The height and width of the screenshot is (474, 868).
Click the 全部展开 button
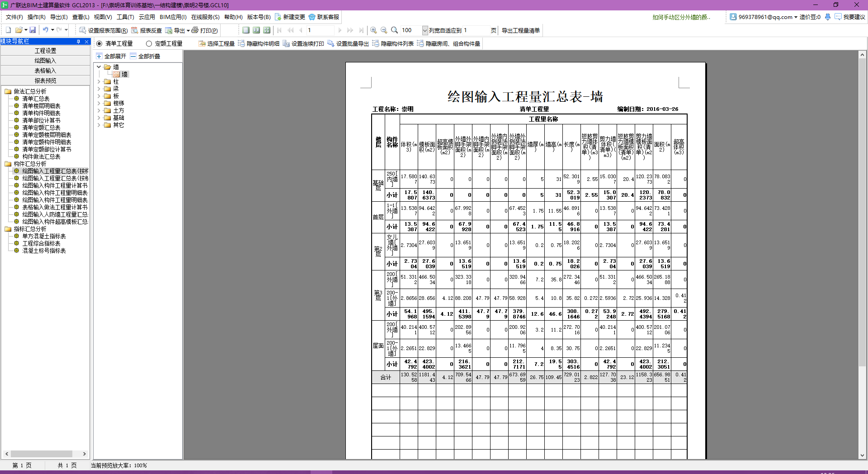(111, 56)
